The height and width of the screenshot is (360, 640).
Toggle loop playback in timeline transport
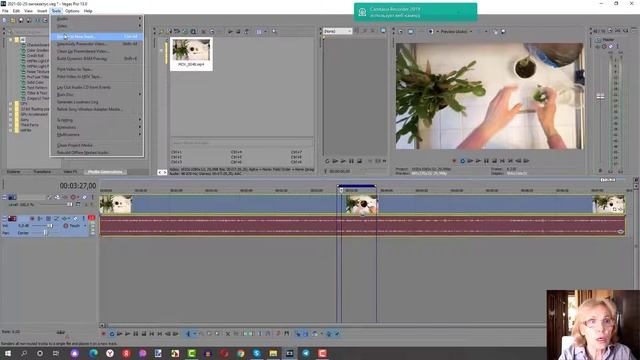112,333
